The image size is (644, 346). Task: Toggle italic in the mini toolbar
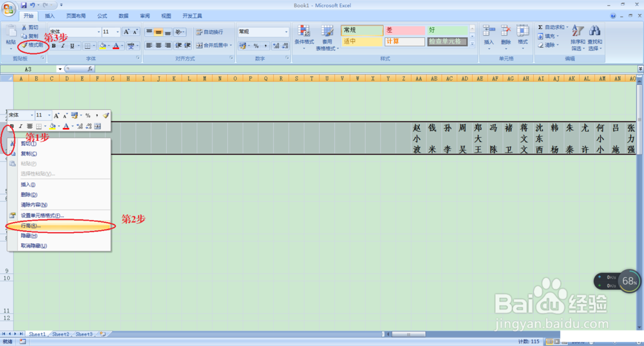(20, 126)
